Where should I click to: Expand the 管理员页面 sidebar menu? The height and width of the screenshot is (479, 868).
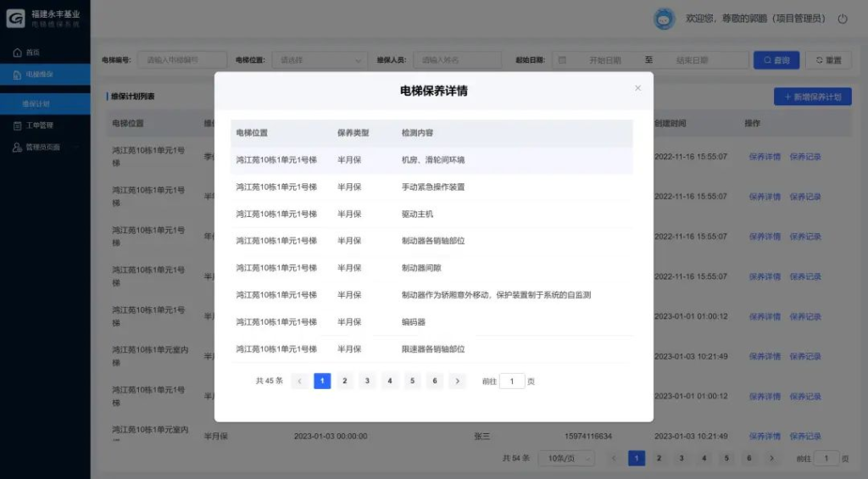click(x=44, y=147)
